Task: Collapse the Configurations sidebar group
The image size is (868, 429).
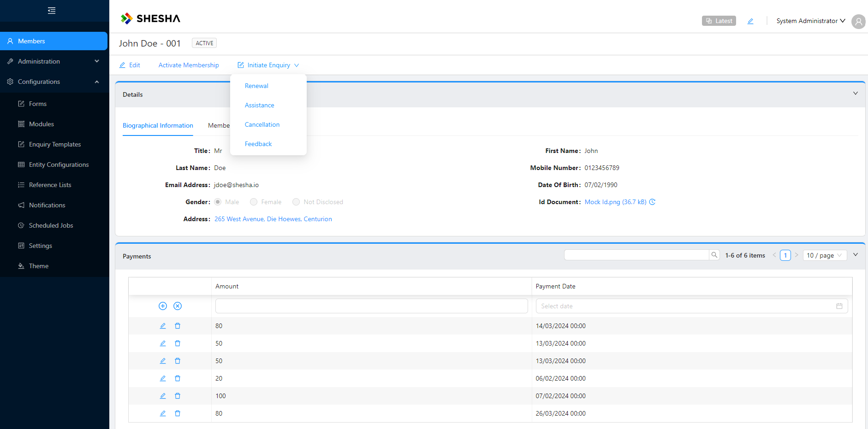Action: point(54,82)
